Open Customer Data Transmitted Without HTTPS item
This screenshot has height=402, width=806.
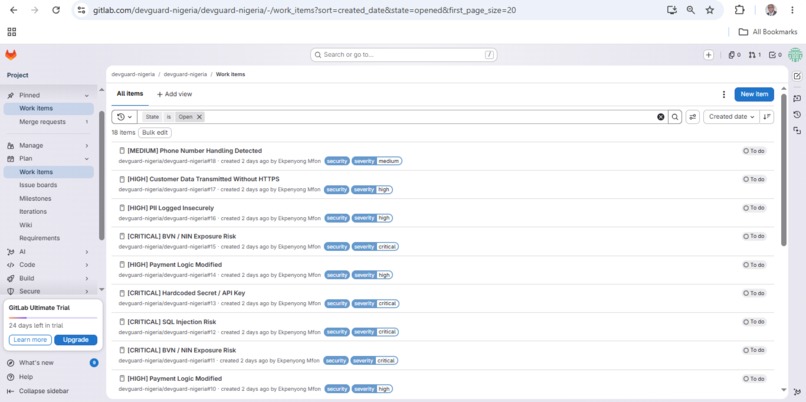pyautogui.click(x=203, y=179)
